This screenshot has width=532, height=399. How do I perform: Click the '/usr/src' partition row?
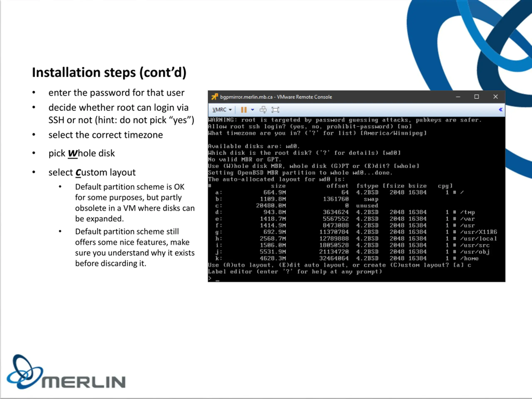[x=352, y=245]
